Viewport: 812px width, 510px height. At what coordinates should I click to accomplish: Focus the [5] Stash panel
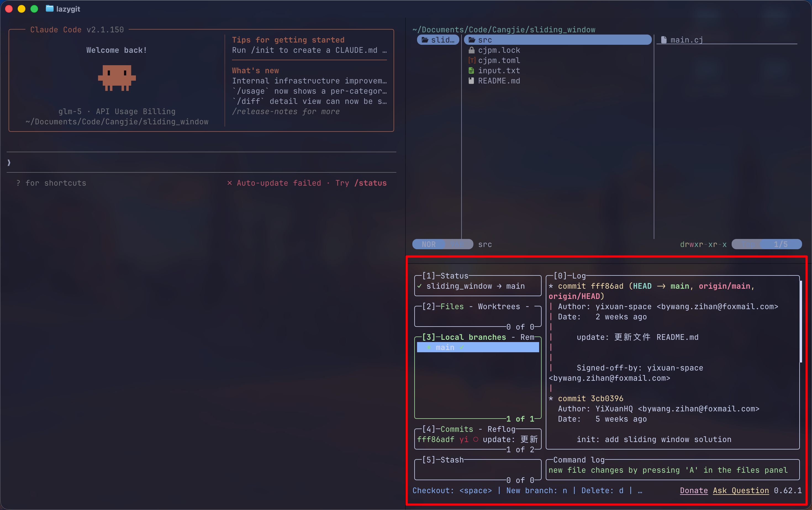(478, 469)
